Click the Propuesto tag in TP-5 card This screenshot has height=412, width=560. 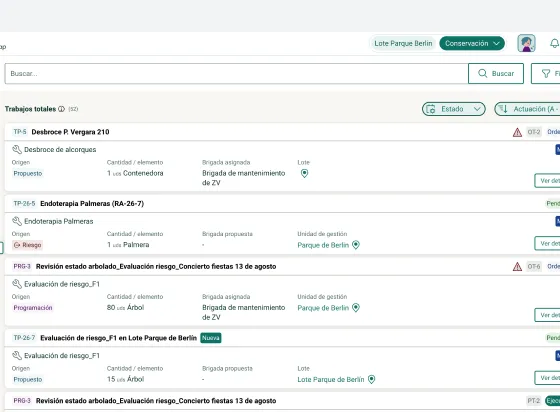pyautogui.click(x=28, y=174)
